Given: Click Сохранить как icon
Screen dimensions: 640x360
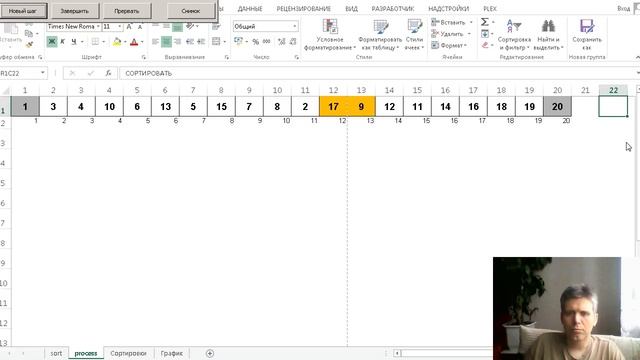Looking at the screenshot, I should tap(587, 35).
